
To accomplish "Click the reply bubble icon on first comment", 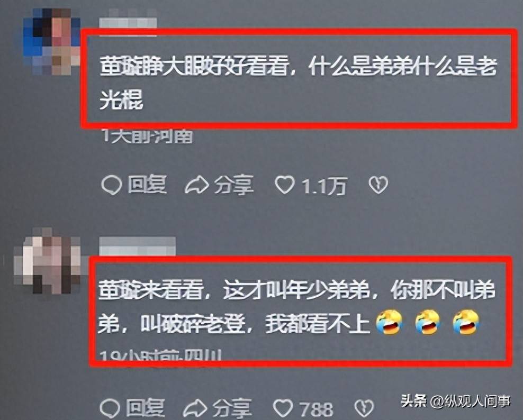I will coord(111,185).
